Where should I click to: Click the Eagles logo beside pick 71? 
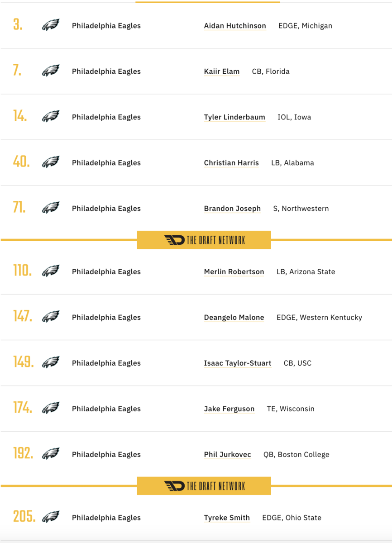[x=51, y=208]
